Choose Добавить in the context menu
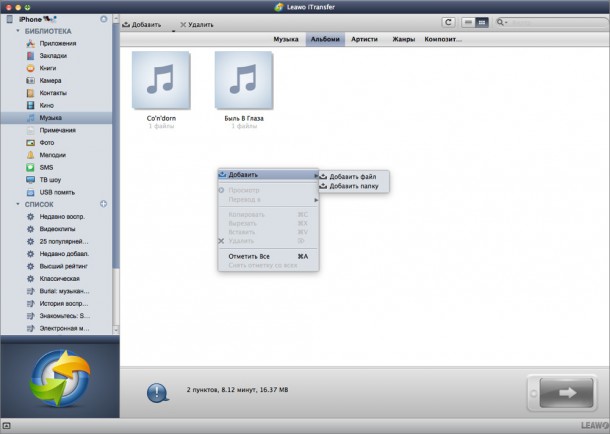Viewport: 610px width, 434px height. click(268, 175)
